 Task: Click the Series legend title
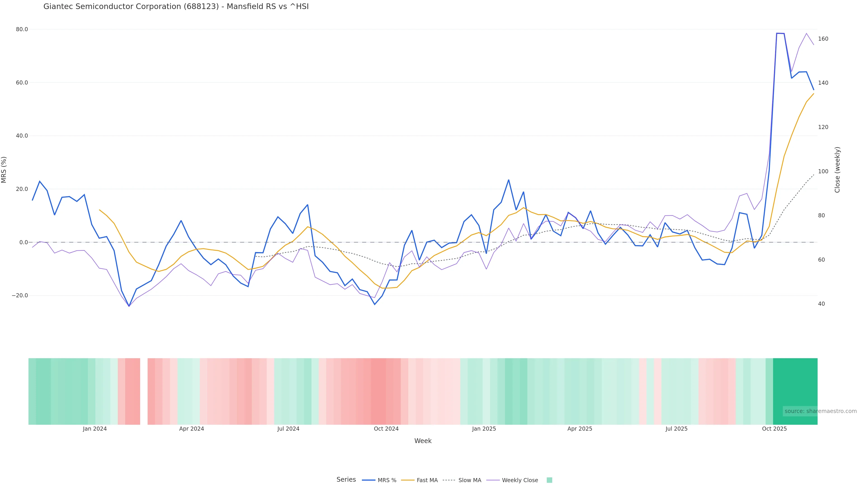[346, 480]
